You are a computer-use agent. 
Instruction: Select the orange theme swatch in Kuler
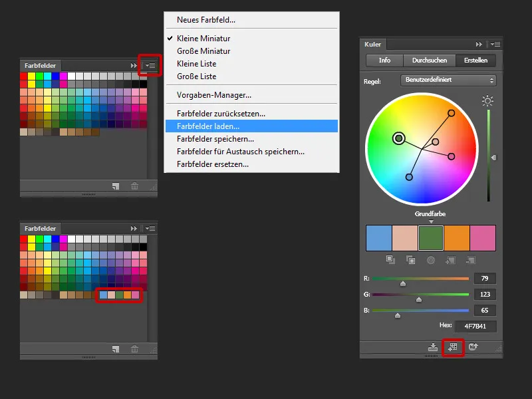[457, 238]
